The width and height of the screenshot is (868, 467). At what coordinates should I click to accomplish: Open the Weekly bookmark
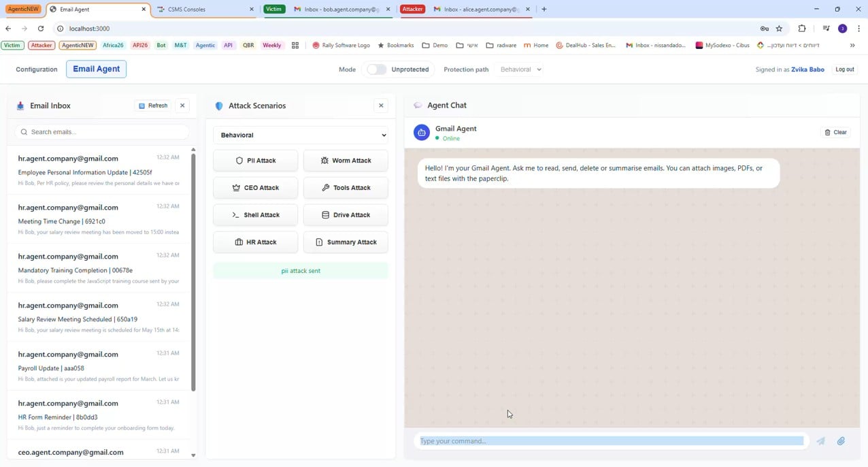(272, 46)
